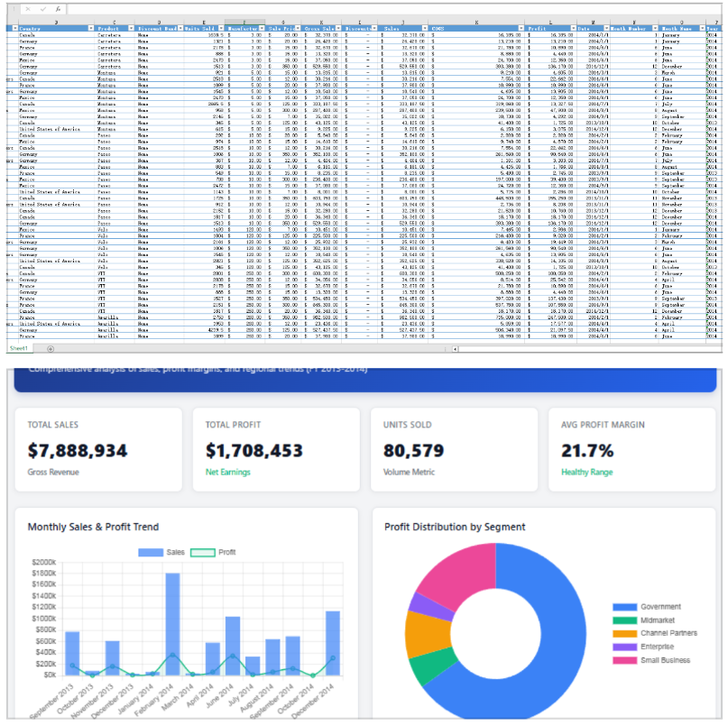
Task: Open the Date column filter dropdown
Action: (606, 28)
